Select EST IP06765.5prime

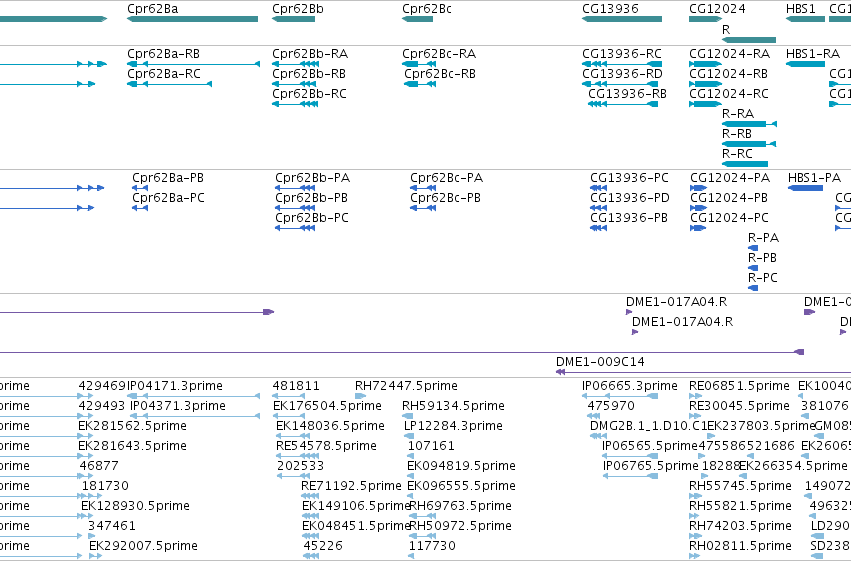(x=631, y=476)
